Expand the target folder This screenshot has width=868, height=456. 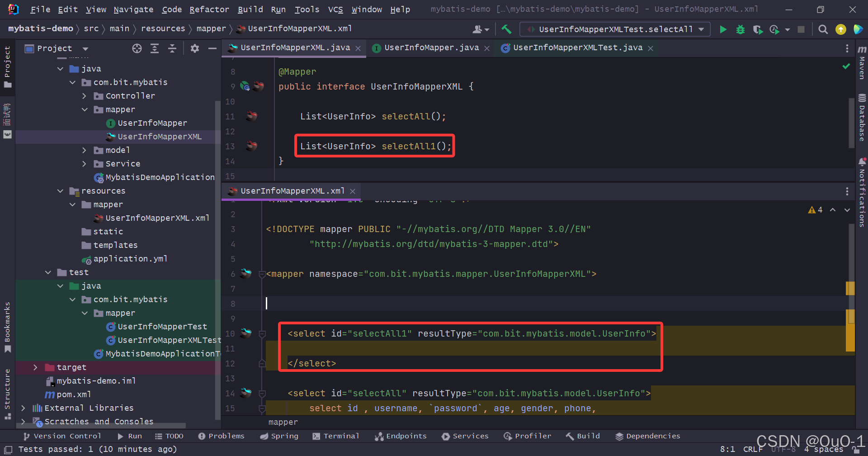point(36,367)
